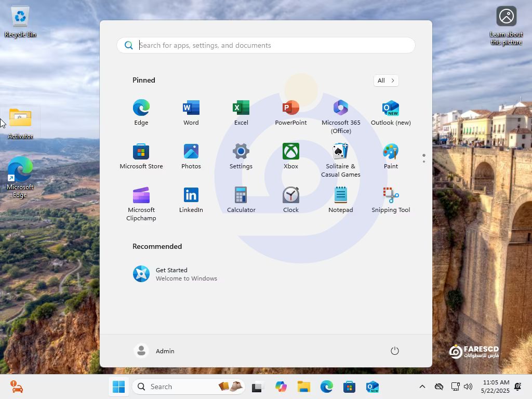Viewport: 532px width, 399px height.
Task: Open the Snipping Tool
Action: (391, 199)
